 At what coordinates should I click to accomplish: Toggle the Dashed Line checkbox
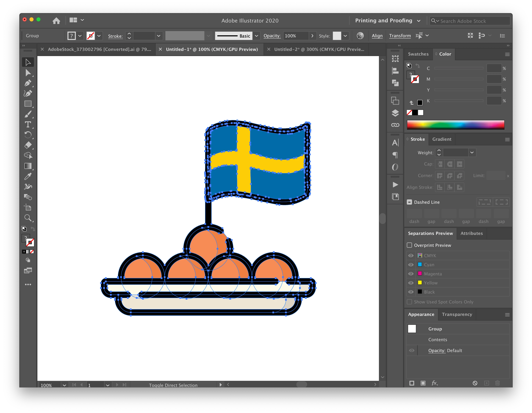pos(409,202)
